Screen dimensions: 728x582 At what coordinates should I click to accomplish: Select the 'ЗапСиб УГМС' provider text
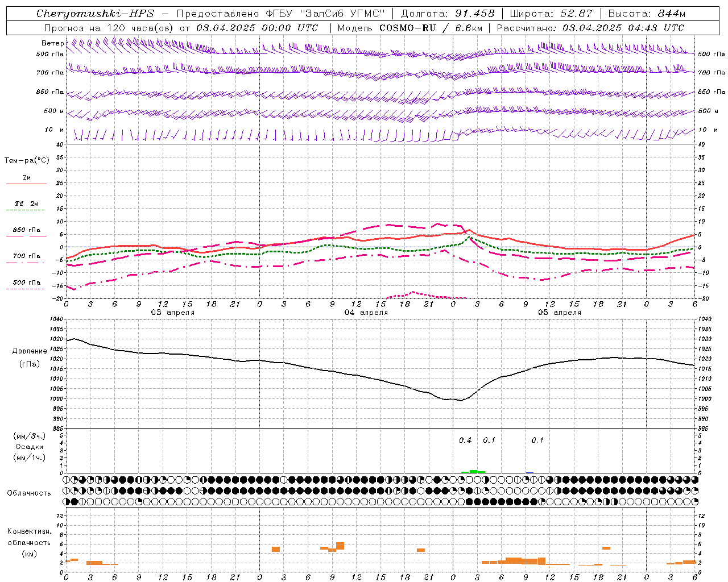343,14
